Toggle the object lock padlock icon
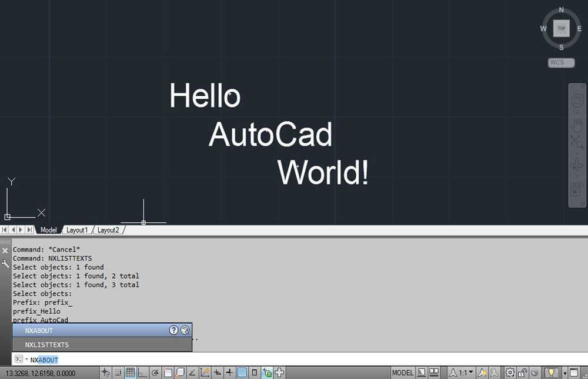This screenshot has height=379, width=588. (522, 373)
